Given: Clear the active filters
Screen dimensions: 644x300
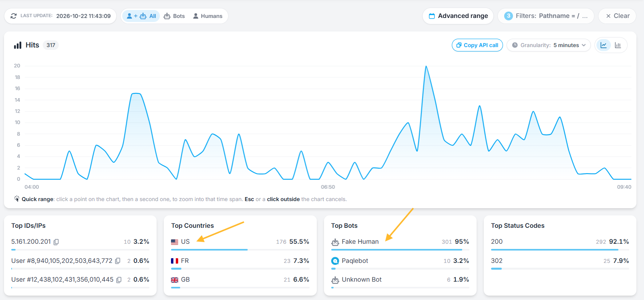Looking at the screenshot, I should click(x=617, y=16).
